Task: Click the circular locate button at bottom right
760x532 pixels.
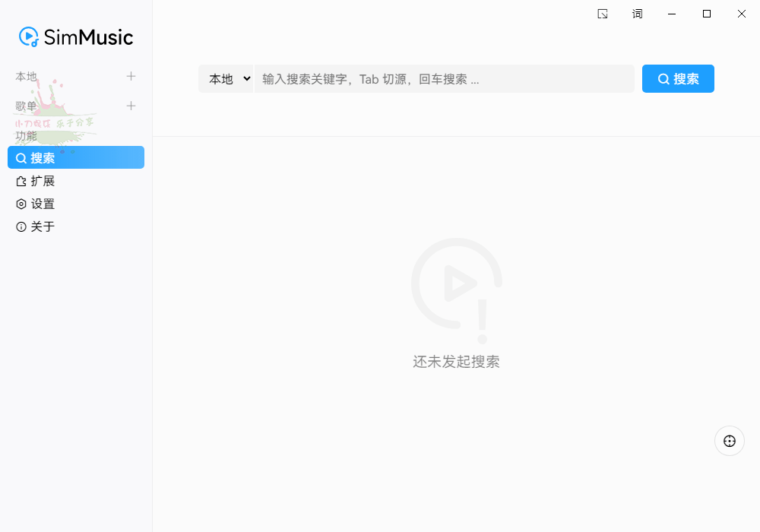Action: tap(729, 441)
